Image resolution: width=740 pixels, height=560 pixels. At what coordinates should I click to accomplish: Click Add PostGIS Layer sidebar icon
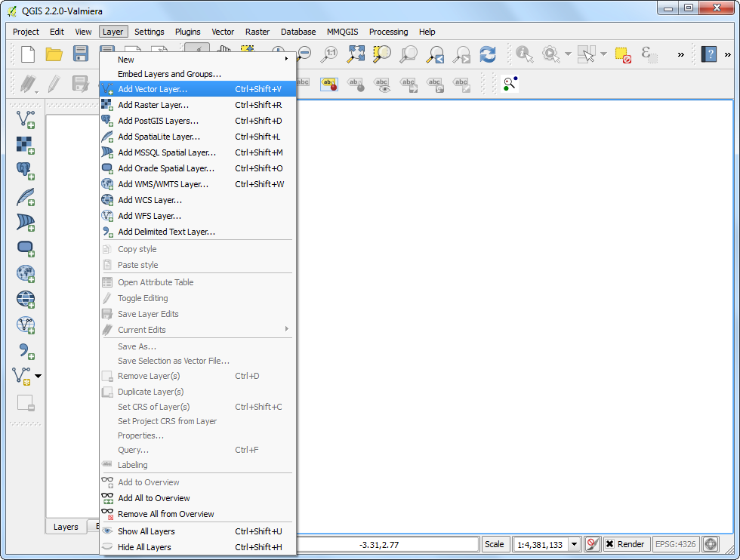tap(26, 171)
